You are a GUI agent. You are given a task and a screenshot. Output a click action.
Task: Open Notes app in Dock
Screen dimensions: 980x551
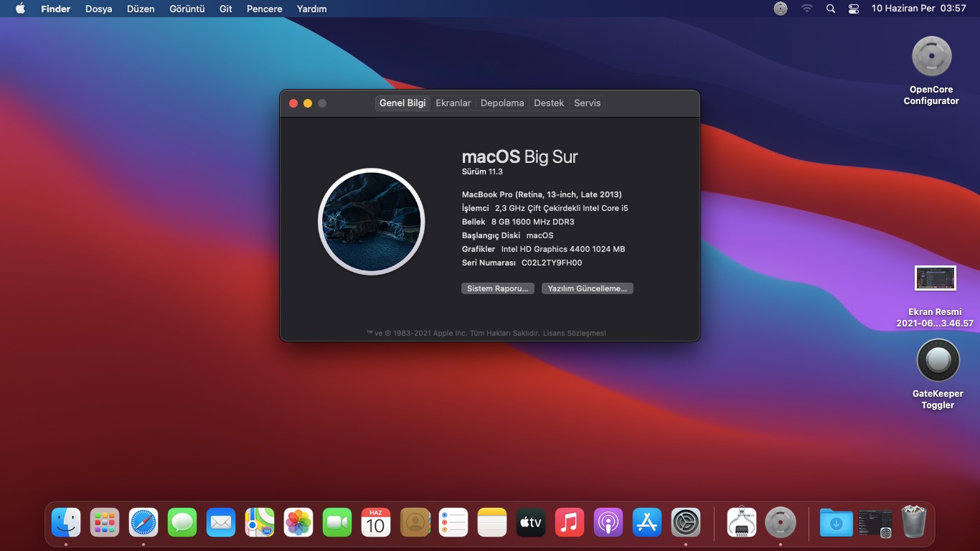pos(492,522)
